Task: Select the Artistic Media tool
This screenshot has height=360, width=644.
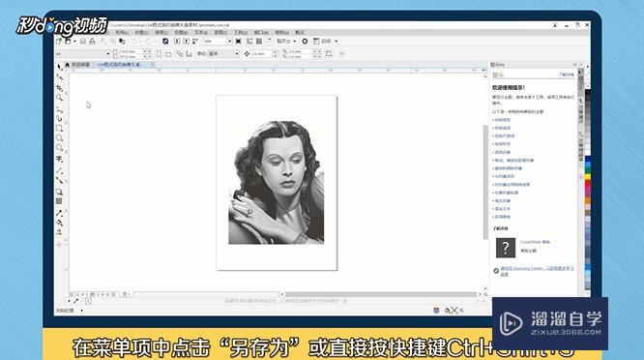Action: click(59, 119)
